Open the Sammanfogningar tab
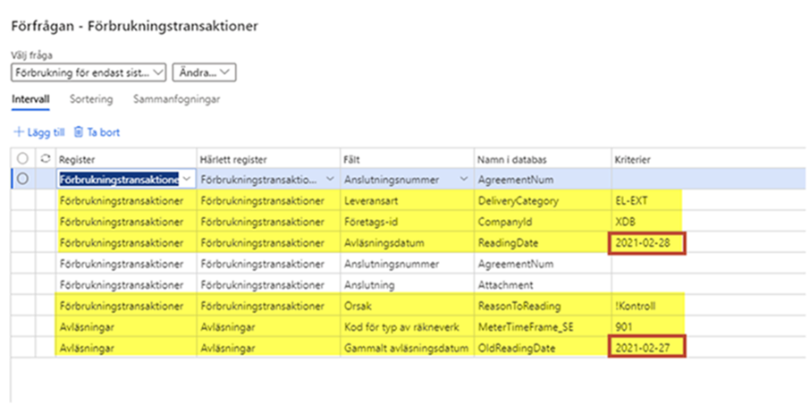Screen dimensions: 810x405 click(x=178, y=100)
